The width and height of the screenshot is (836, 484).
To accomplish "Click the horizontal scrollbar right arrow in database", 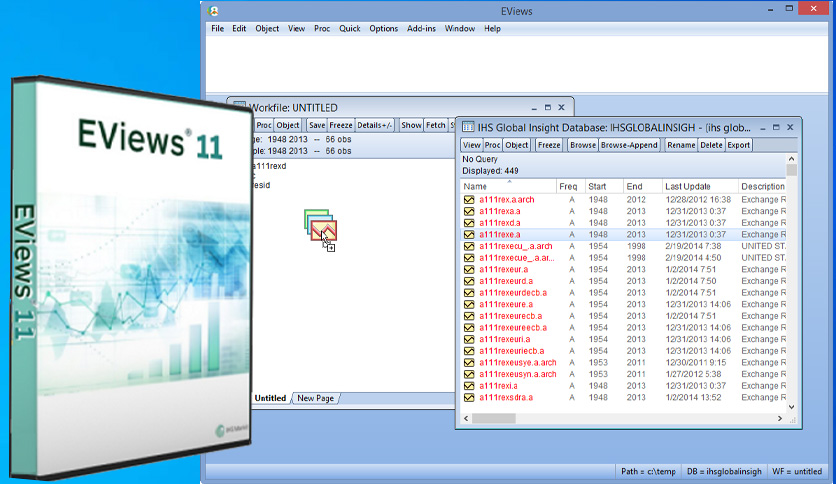I will click(780, 418).
